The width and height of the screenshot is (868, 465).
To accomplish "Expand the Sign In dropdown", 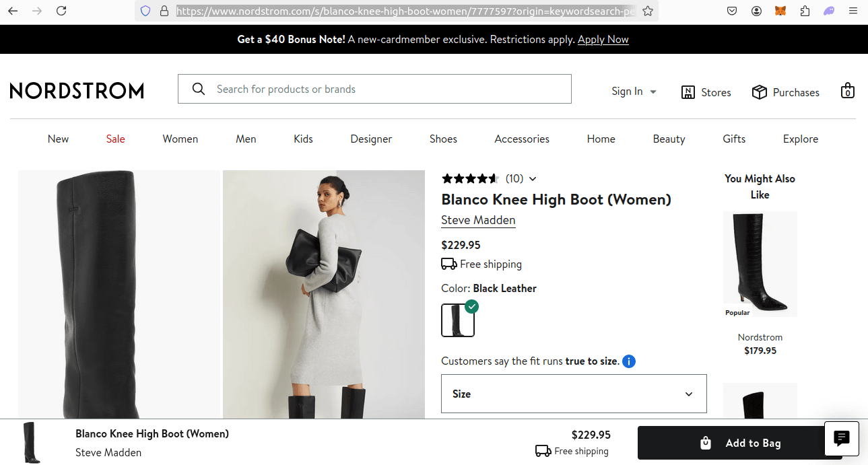I will (x=634, y=92).
